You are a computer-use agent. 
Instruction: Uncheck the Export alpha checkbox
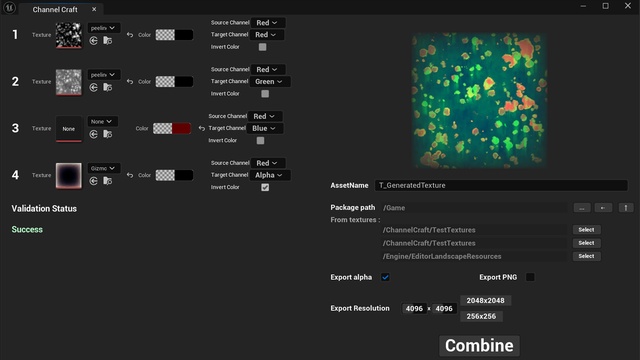pyautogui.click(x=385, y=277)
